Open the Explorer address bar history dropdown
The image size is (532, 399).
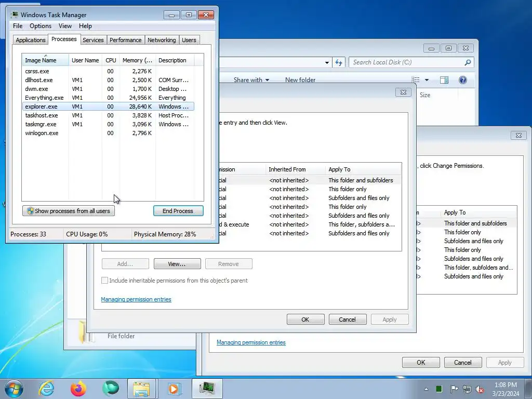[327, 62]
